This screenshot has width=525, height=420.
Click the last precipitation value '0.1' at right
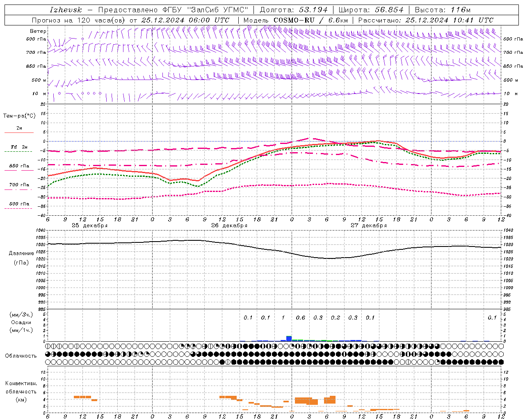492,317
